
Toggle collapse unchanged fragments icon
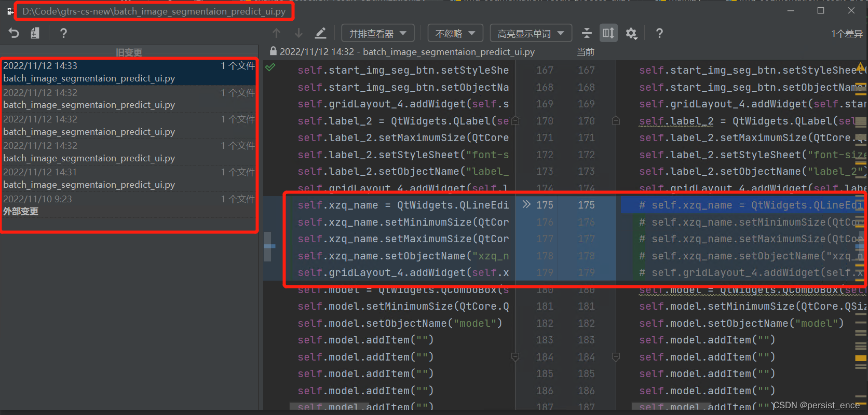coord(587,33)
